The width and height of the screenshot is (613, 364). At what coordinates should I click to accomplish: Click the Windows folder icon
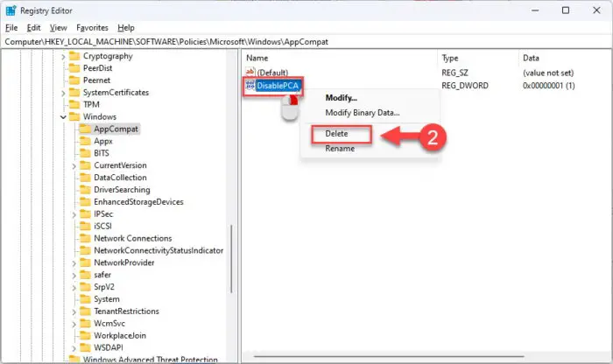pos(74,116)
